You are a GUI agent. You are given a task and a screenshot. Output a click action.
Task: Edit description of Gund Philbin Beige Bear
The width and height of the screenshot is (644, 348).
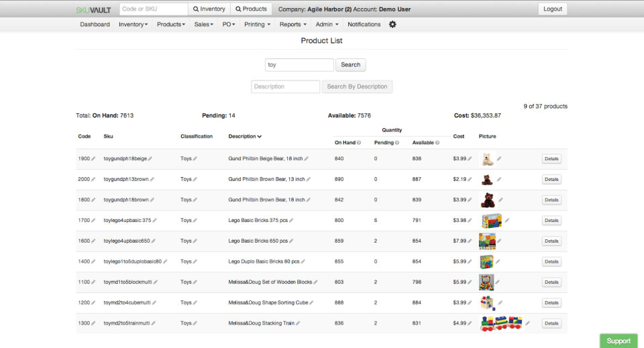(x=307, y=159)
